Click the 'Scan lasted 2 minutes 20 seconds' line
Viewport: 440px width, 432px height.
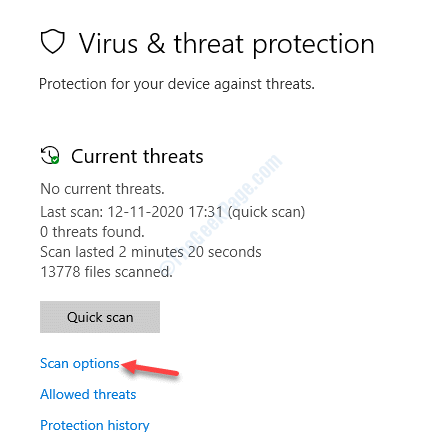coord(151,252)
